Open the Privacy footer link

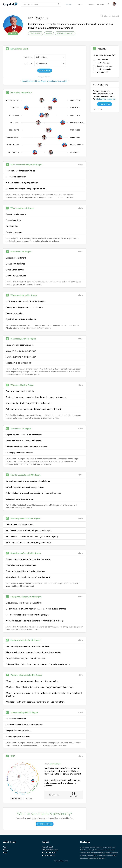[x=6, y=850]
